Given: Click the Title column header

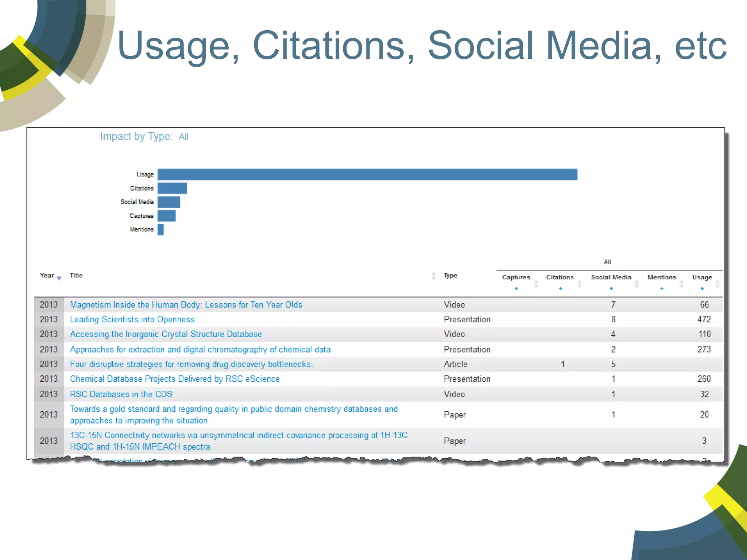Looking at the screenshot, I should click(76, 276).
